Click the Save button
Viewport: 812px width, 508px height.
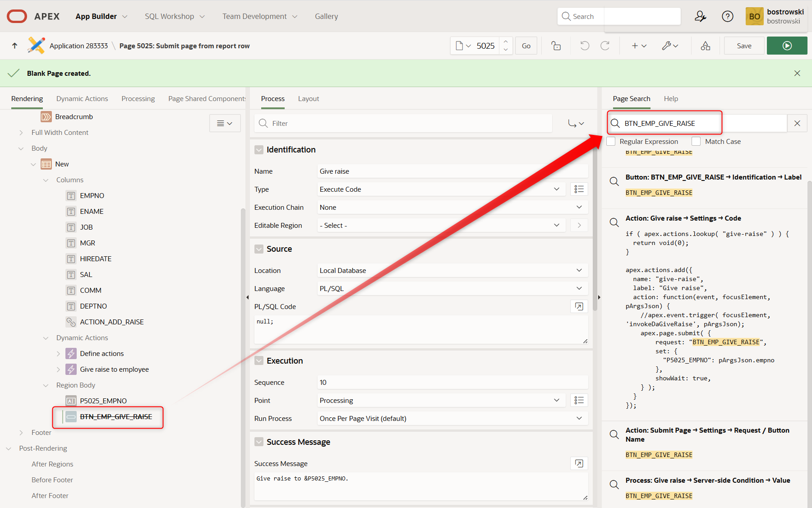tap(744, 46)
